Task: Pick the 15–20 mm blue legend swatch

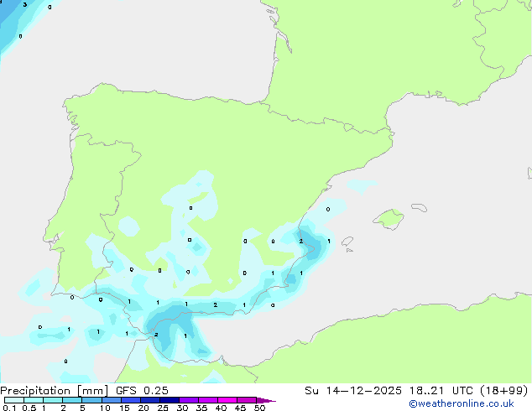Action: point(130,400)
